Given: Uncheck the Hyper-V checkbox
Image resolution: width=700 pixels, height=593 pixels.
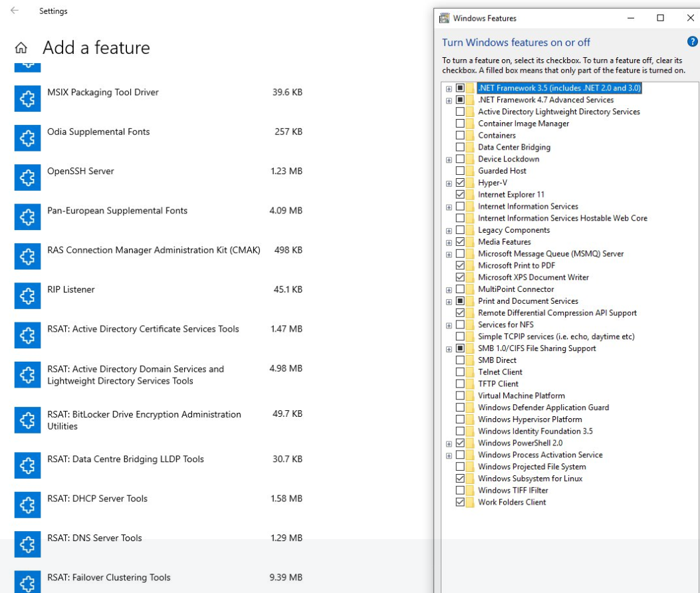Looking at the screenshot, I should [460, 183].
